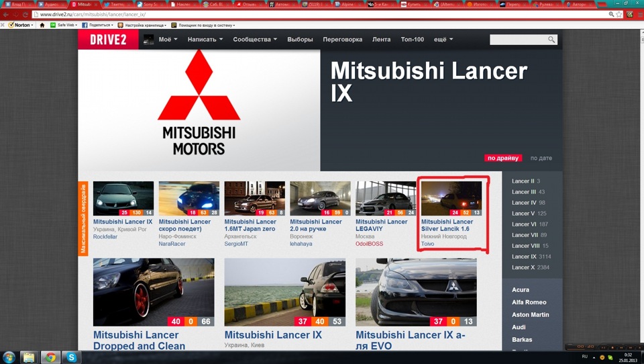
Task: Select Lancer X in the sidebar
Action: click(530, 267)
